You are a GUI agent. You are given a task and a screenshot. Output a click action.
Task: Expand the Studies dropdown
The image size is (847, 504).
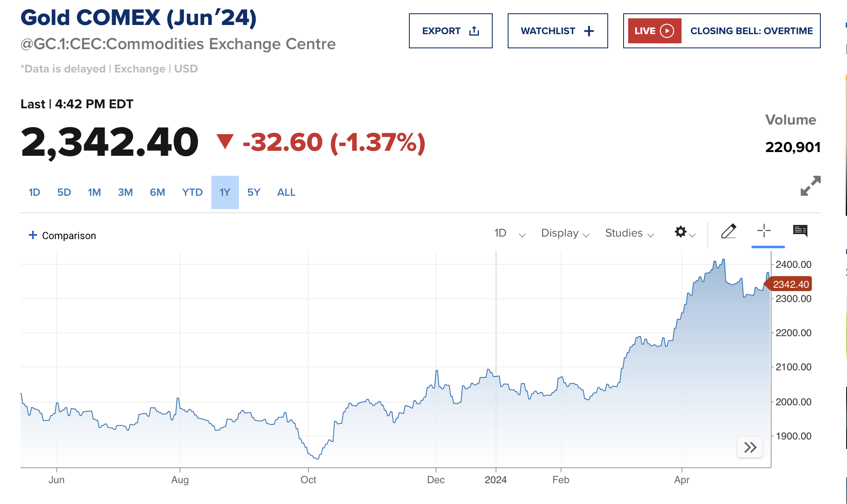pos(629,233)
